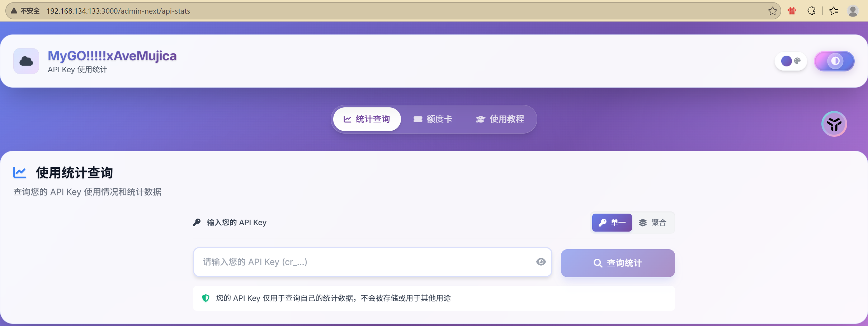Toggle dark mode switch
Viewport: 868px width, 326px height.
tap(834, 61)
